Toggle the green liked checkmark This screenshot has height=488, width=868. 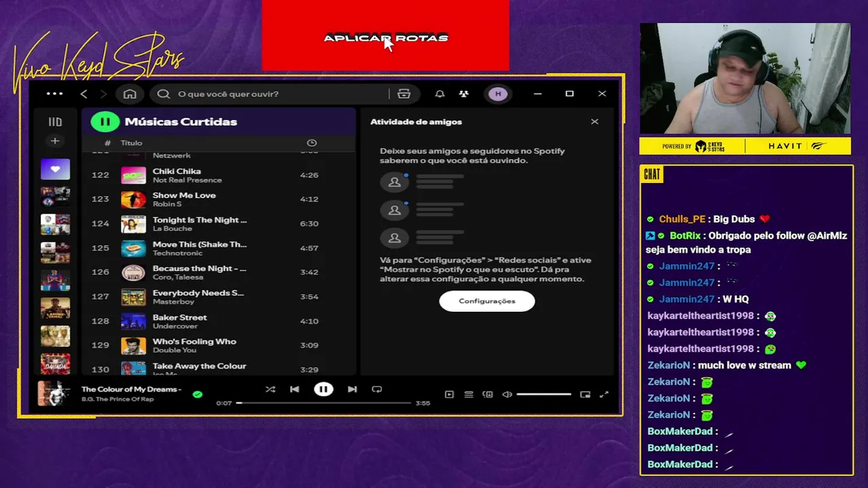coord(197,394)
